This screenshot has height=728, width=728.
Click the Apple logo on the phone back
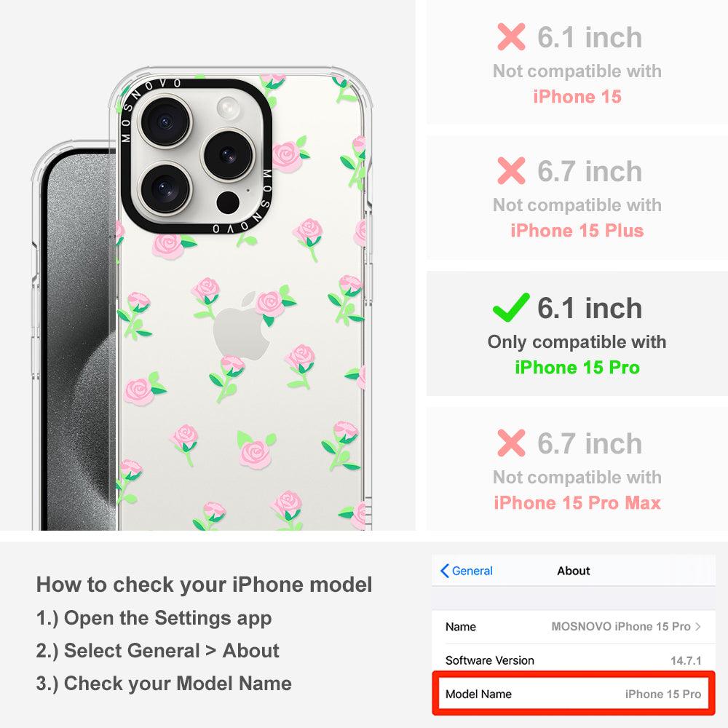(242, 326)
